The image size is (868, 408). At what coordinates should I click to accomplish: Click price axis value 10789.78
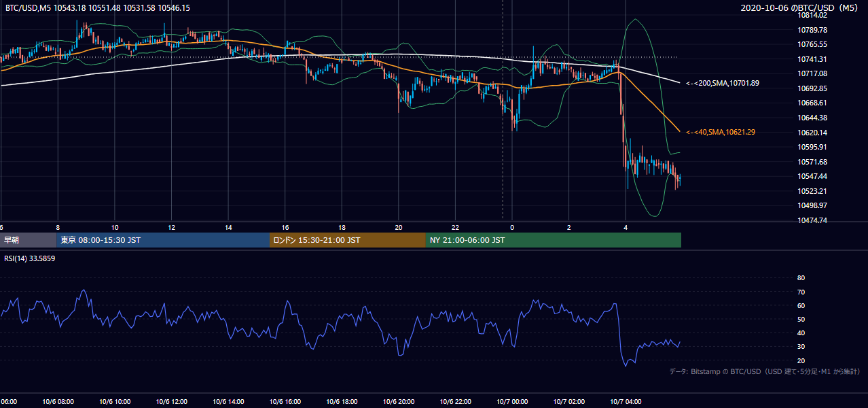coord(812,30)
